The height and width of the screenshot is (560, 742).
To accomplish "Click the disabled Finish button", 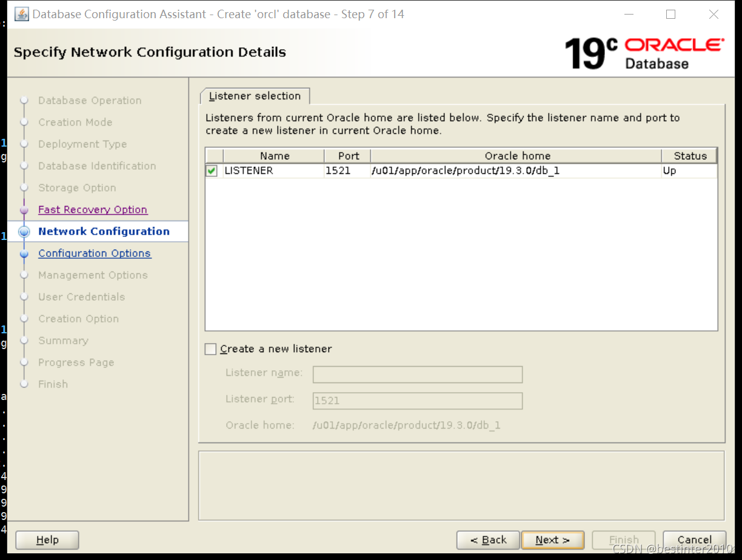I will click(624, 540).
